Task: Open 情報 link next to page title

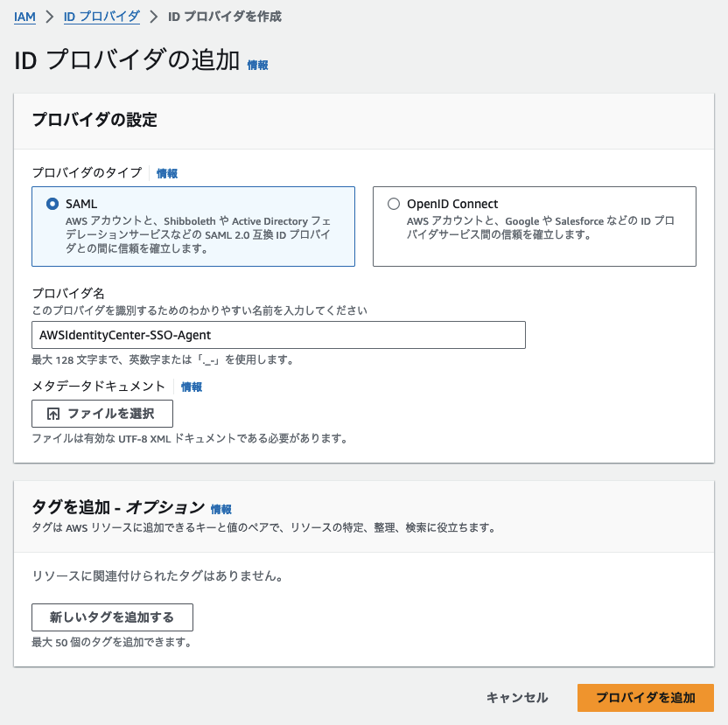Action: tap(257, 65)
